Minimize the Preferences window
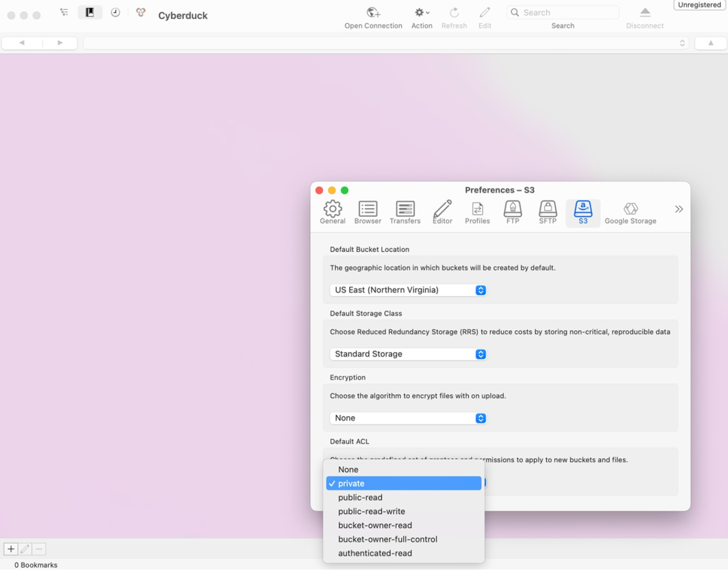The width and height of the screenshot is (728, 570). (x=332, y=191)
